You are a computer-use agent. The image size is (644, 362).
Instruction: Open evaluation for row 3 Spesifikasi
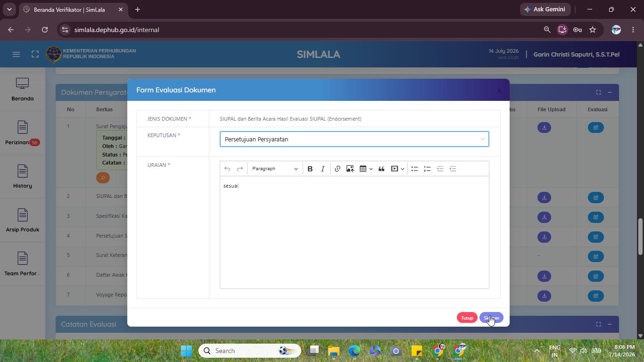click(595, 217)
